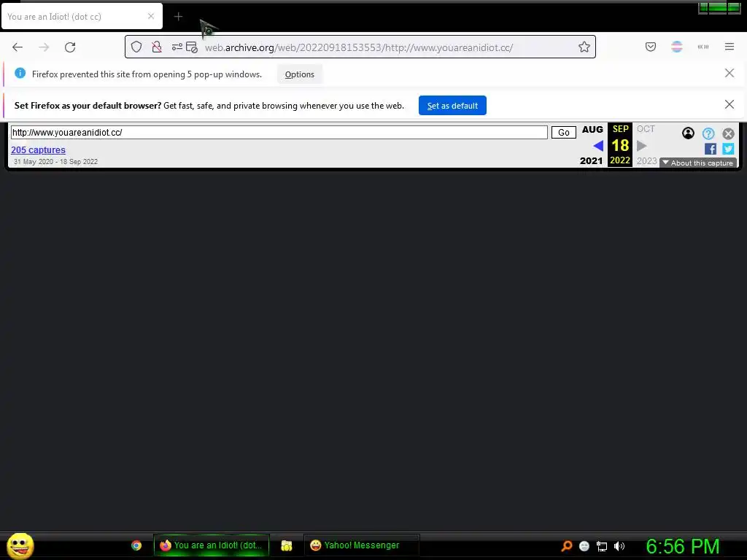The image size is (747, 560).
Task: Click the grey next capture arrow
Action: click(x=642, y=146)
